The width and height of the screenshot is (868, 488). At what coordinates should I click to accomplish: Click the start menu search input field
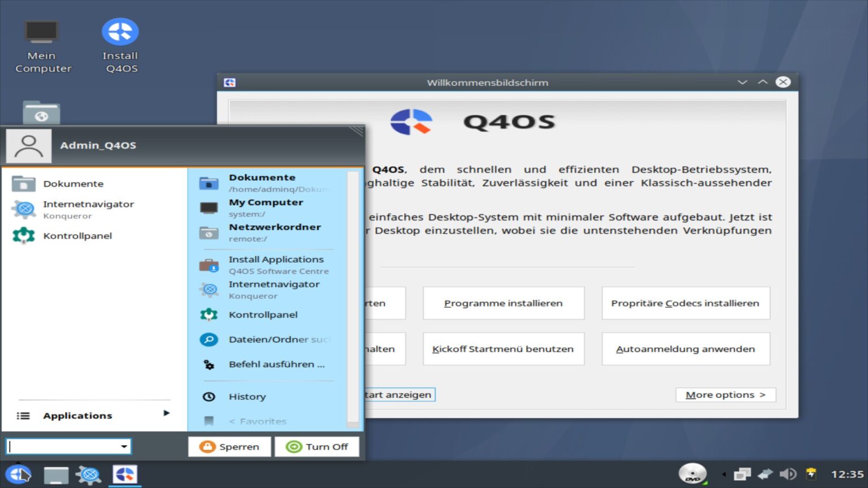tap(63, 447)
